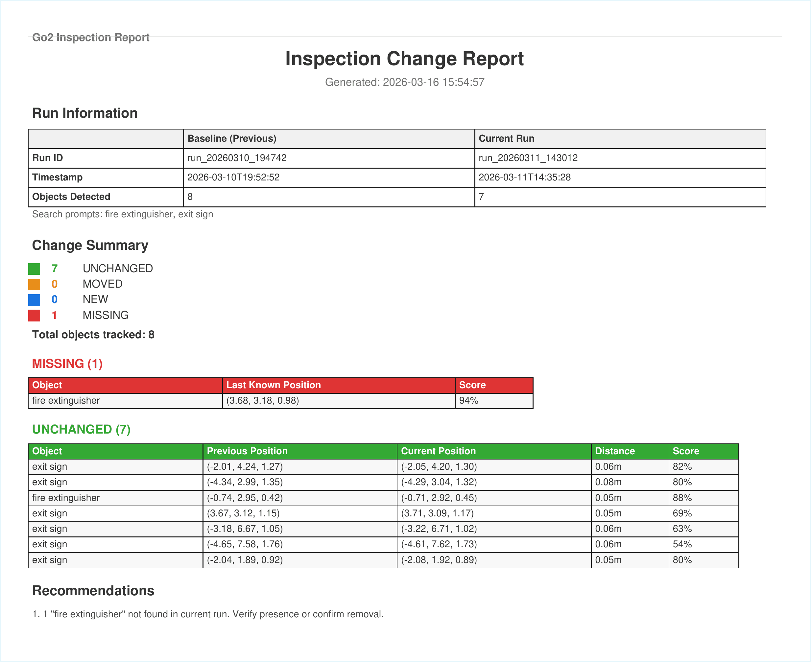Expand the Recommendations section
Screen dimensions: 812x662
pyautogui.click(x=93, y=591)
